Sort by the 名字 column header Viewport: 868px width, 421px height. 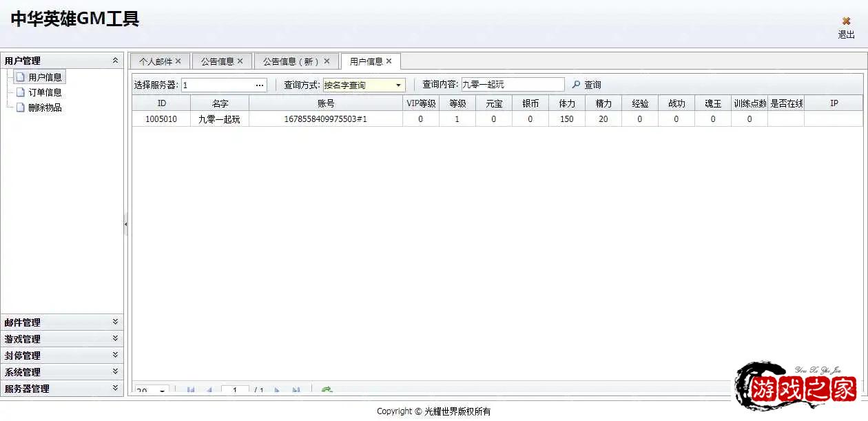(x=220, y=103)
